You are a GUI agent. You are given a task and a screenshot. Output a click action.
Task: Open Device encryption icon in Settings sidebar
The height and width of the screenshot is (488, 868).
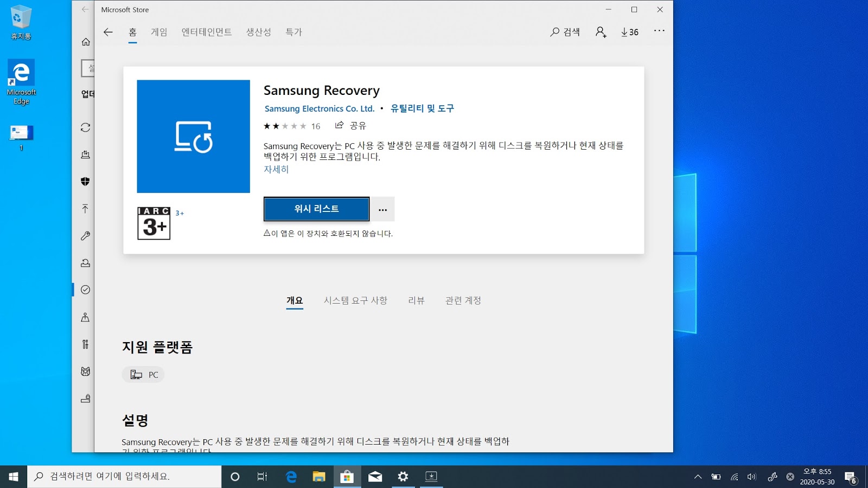coord(85,399)
